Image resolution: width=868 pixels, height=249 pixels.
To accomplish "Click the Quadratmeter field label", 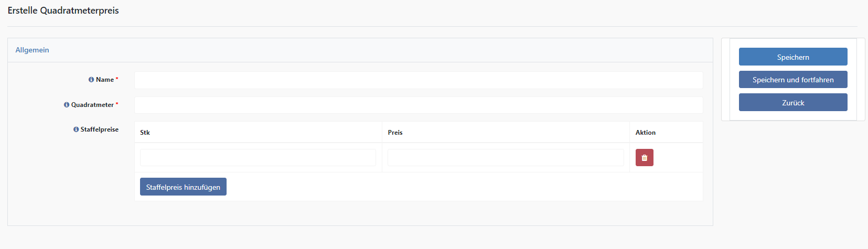I will (x=92, y=105).
